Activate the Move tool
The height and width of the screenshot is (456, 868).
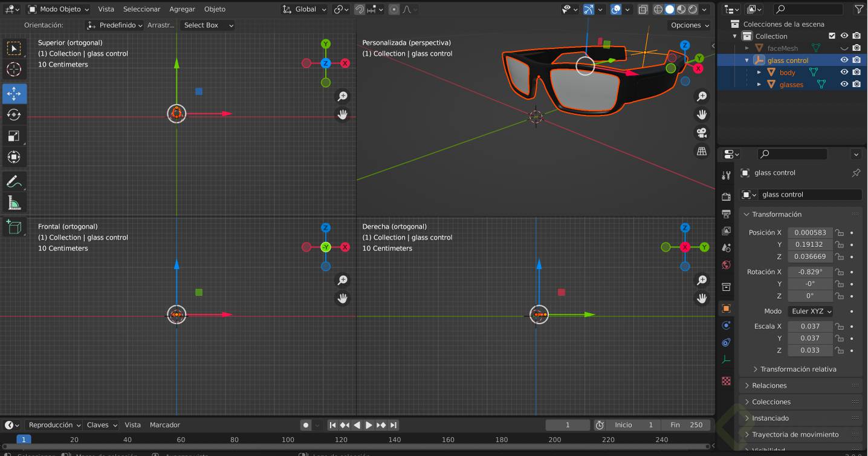tap(14, 94)
